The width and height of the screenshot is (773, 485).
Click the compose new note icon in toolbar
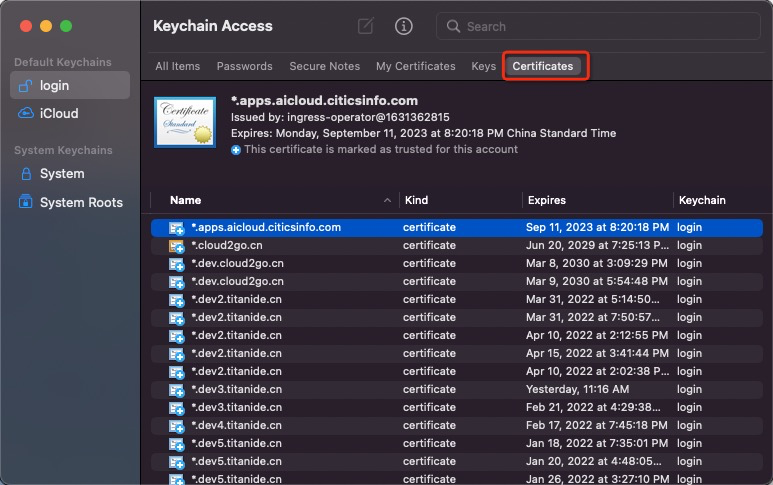(x=366, y=27)
